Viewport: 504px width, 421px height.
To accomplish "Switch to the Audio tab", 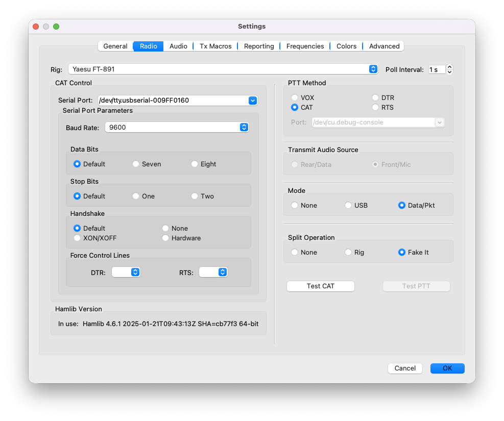I will 178,46.
